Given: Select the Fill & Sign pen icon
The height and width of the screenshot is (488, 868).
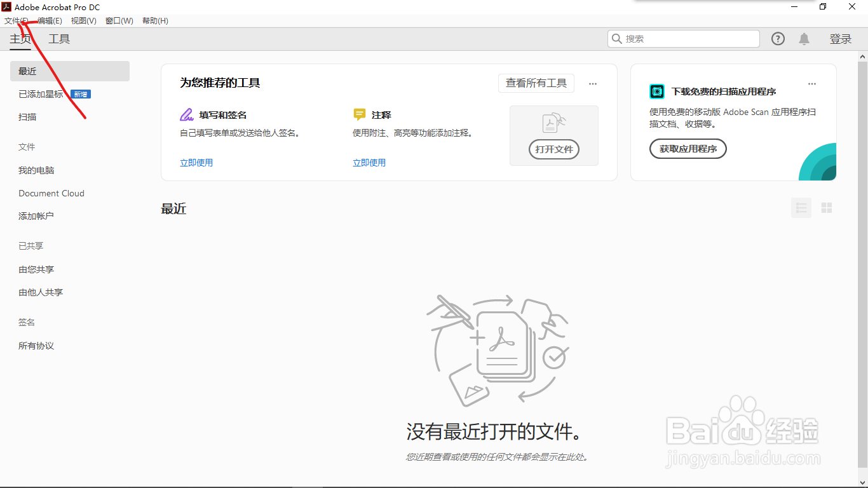Looking at the screenshot, I should coord(186,114).
